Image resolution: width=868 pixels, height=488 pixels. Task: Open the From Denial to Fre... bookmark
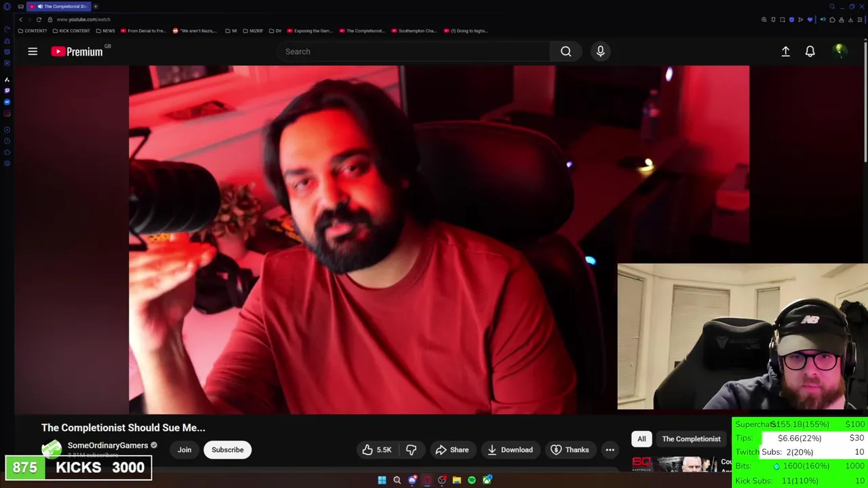pyautogui.click(x=143, y=30)
